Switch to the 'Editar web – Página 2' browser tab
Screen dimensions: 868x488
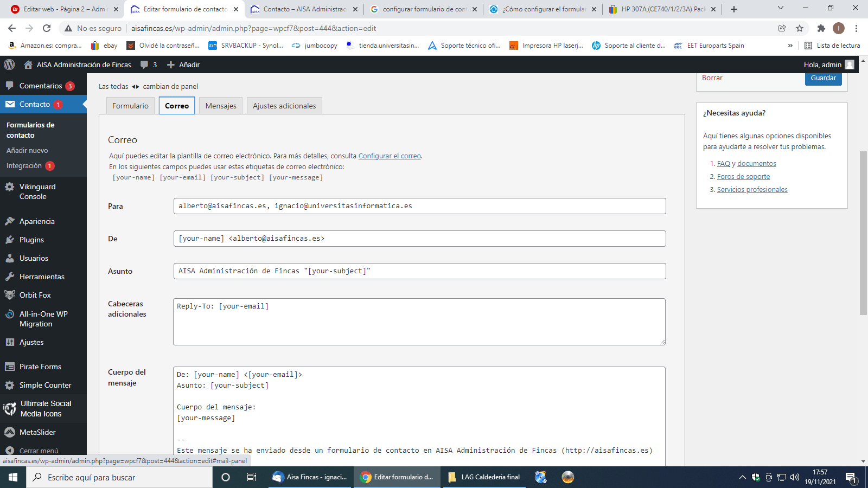(65, 9)
